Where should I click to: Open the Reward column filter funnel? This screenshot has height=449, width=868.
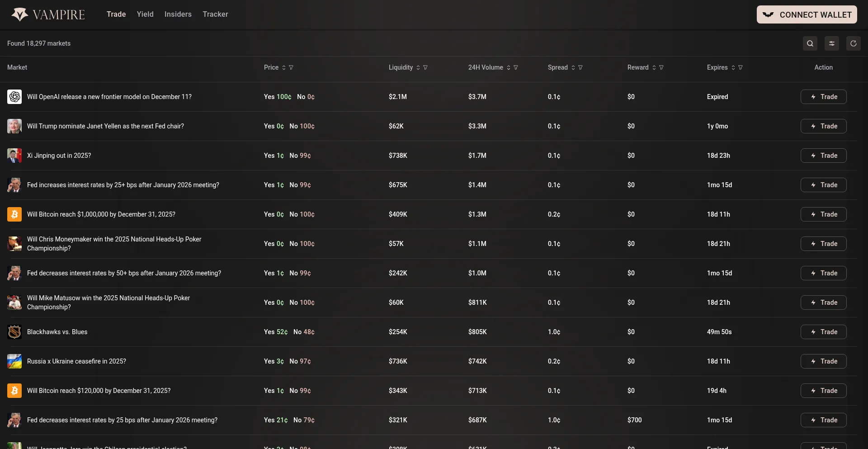point(661,68)
